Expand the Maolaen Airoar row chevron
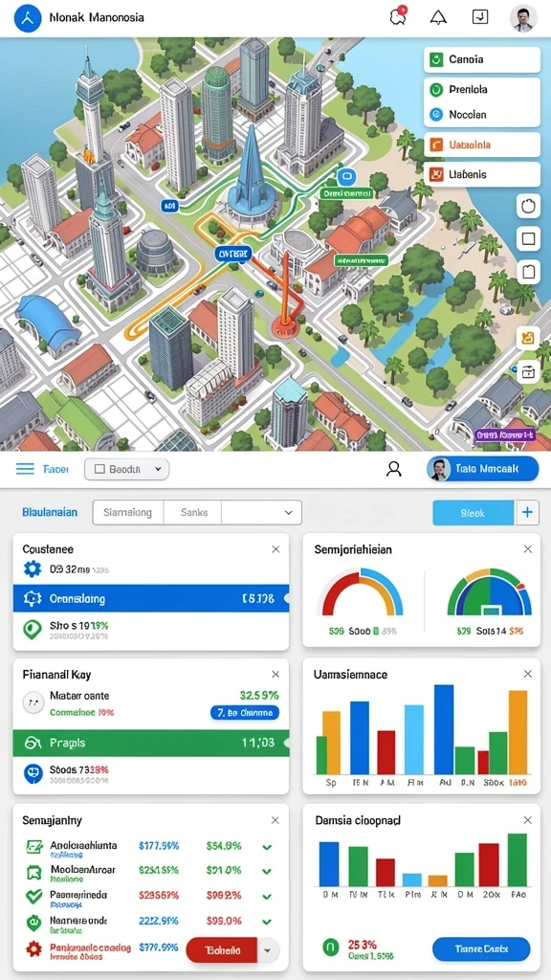 pos(267,871)
